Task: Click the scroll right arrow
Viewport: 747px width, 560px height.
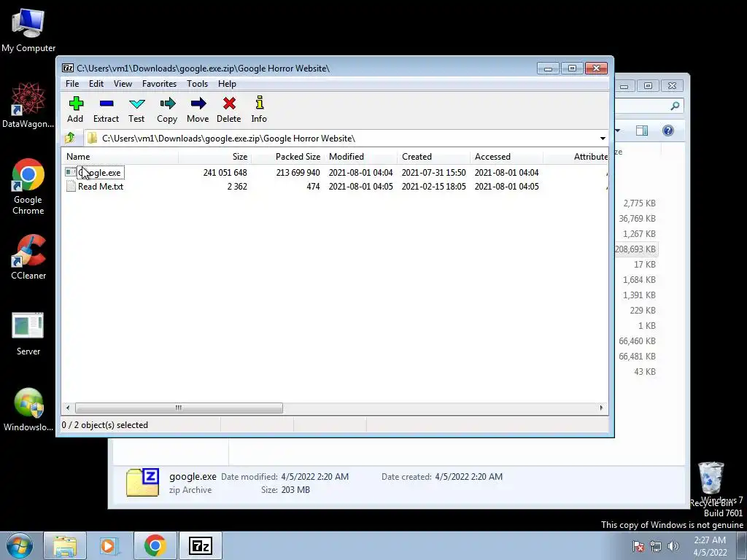Action: pos(601,408)
